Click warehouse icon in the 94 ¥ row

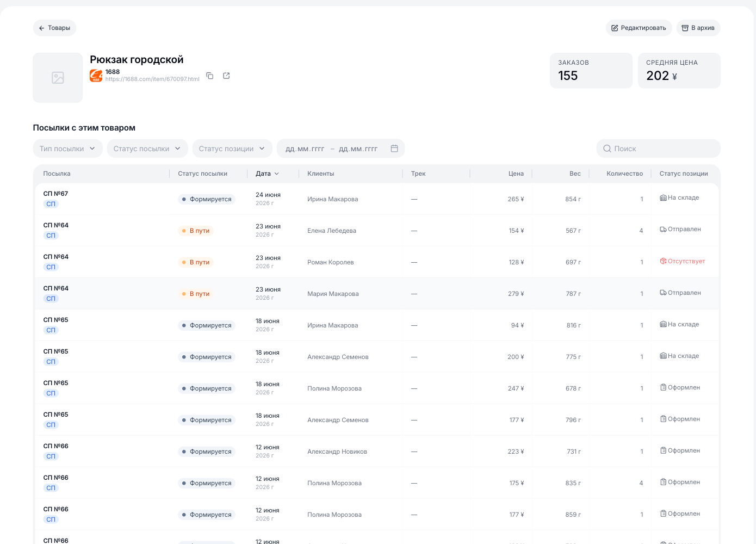(x=663, y=324)
